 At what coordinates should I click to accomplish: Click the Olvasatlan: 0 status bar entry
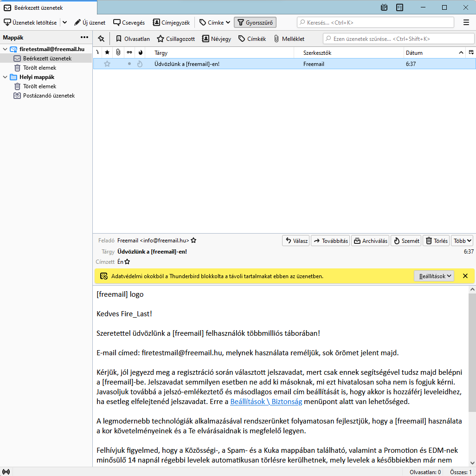click(x=425, y=472)
